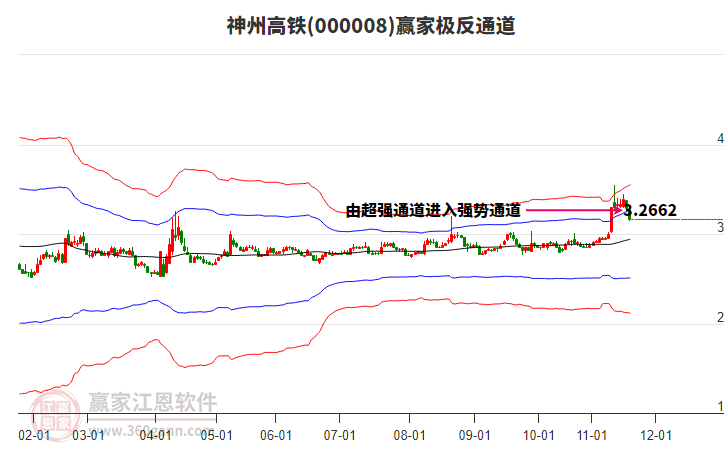Click the 11-01 date axis label

point(591,436)
